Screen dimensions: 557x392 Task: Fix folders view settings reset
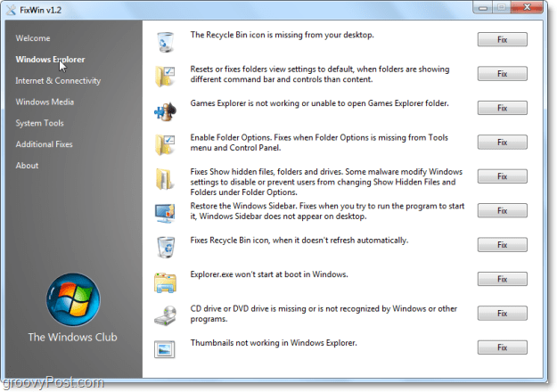[x=503, y=73]
